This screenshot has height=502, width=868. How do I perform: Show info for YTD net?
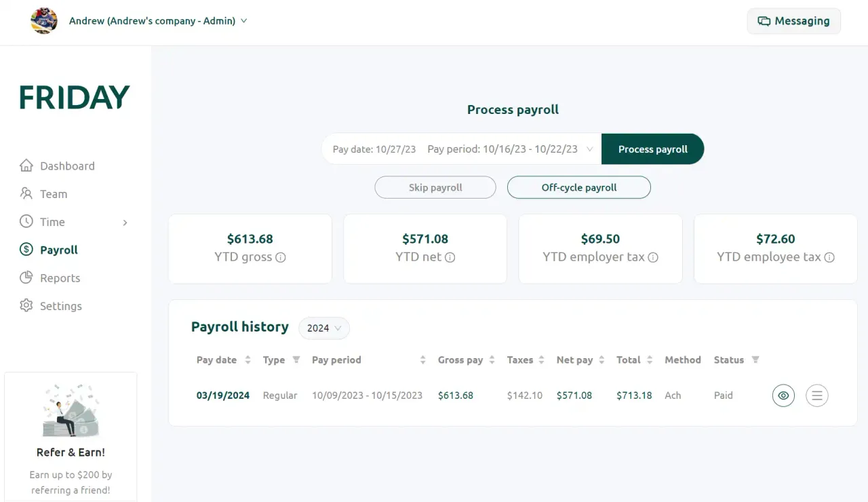coord(450,258)
